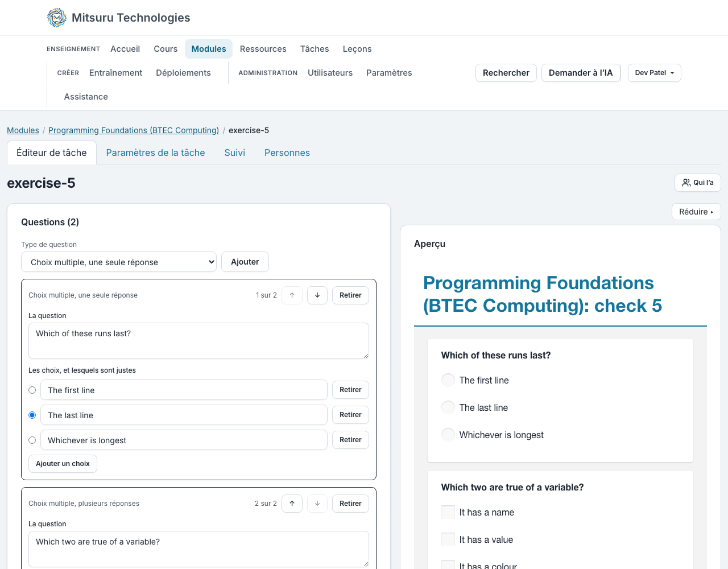Open Utilisateurs under Administration

pos(330,73)
